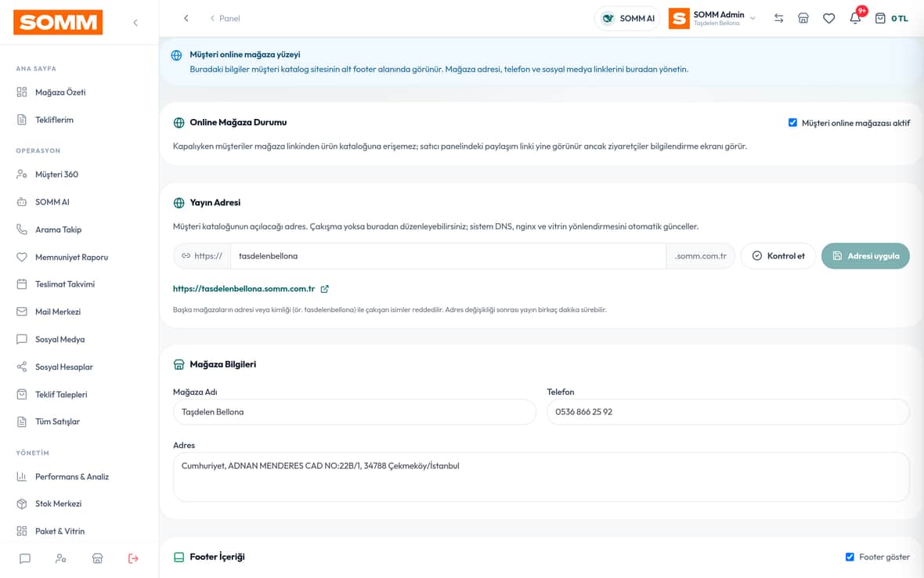Open Müşteri 360 in sidebar

(56, 175)
